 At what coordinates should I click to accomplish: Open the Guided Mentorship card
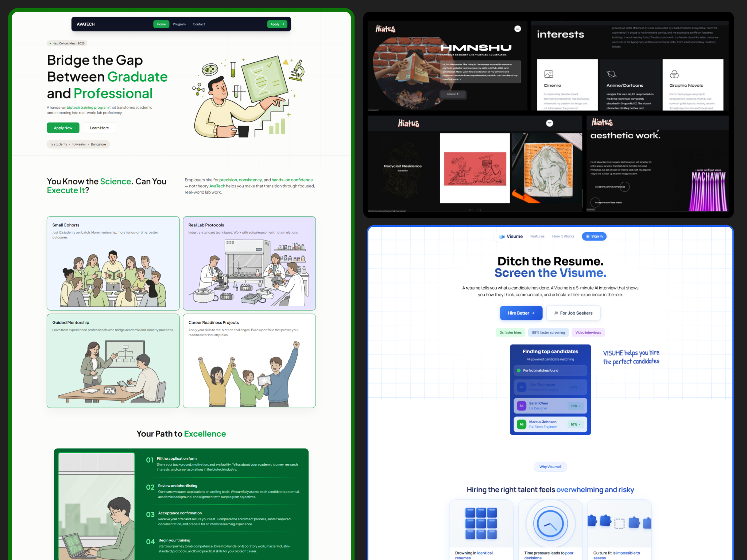(113, 361)
